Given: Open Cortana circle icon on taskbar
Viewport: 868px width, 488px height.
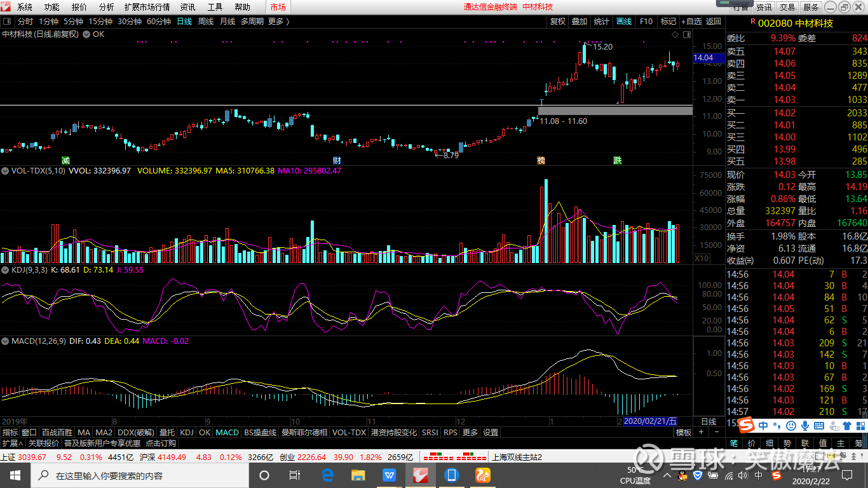Looking at the screenshot, I should pos(264,475).
